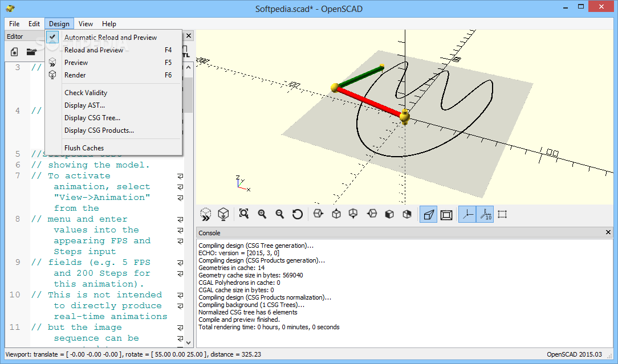Zoom in with the plus magnifier icon
The width and height of the screenshot is (618, 364).
(262, 214)
